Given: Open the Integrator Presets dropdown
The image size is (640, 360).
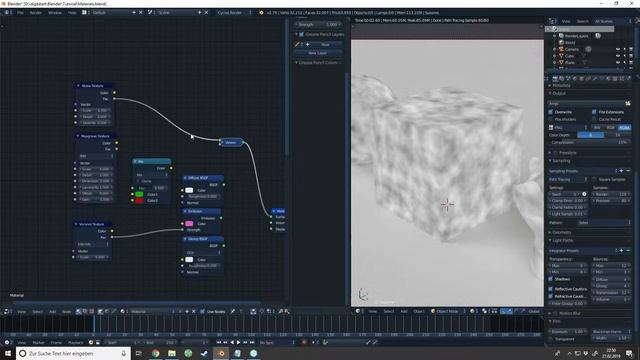Looking at the screenshot, I should pos(582,251).
